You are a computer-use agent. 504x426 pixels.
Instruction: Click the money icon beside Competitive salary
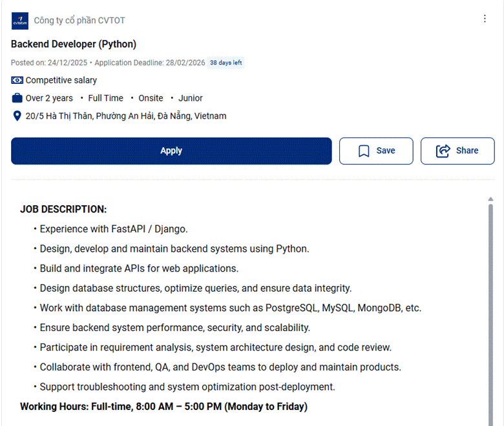pos(17,81)
